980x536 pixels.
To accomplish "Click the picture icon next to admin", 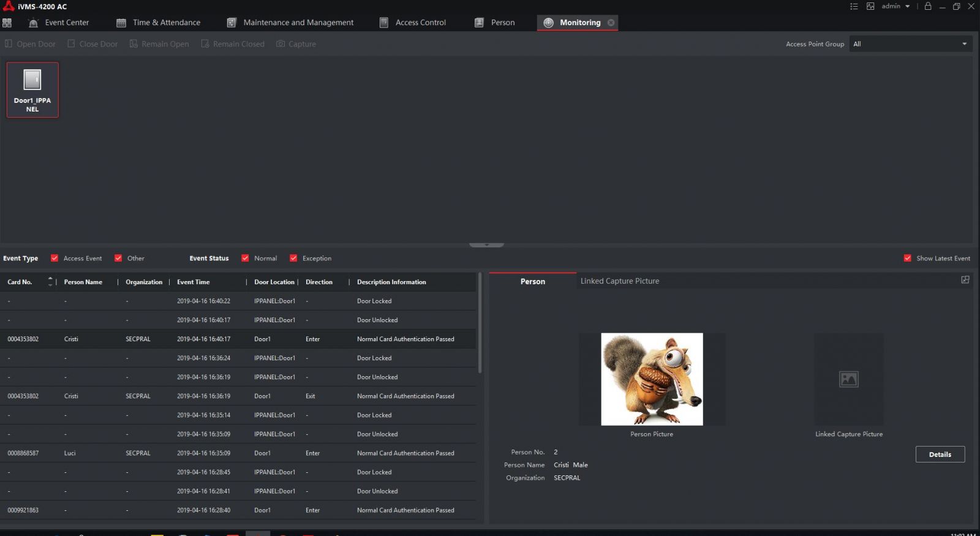I will [870, 6].
